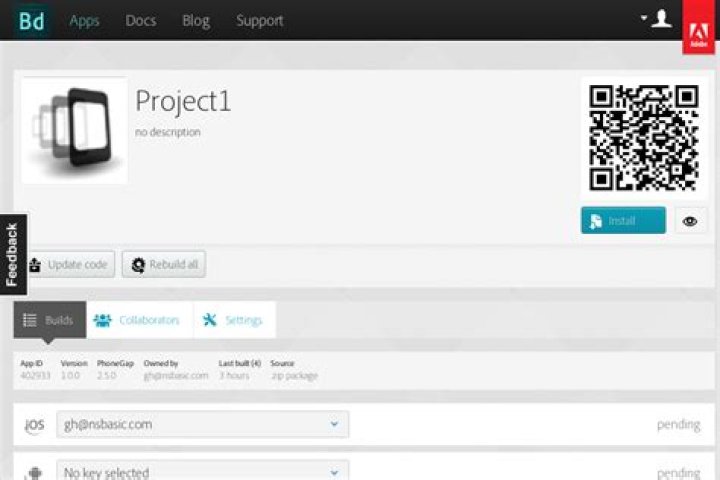Open the user account menu icon

coord(662,19)
